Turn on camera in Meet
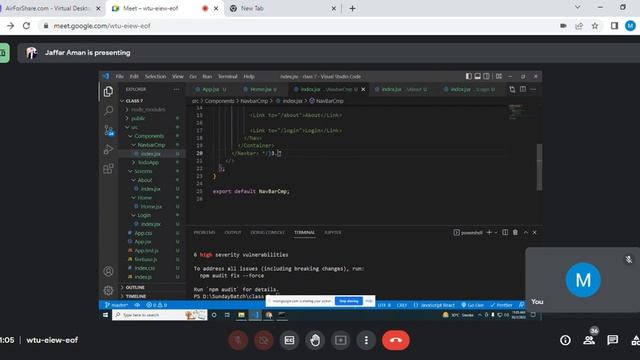 point(264,340)
